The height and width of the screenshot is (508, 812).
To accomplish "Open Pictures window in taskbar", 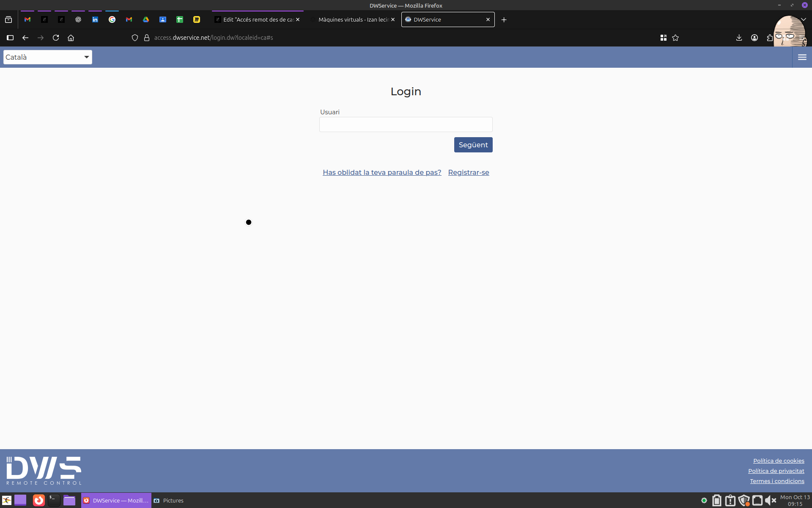I will (x=169, y=500).
